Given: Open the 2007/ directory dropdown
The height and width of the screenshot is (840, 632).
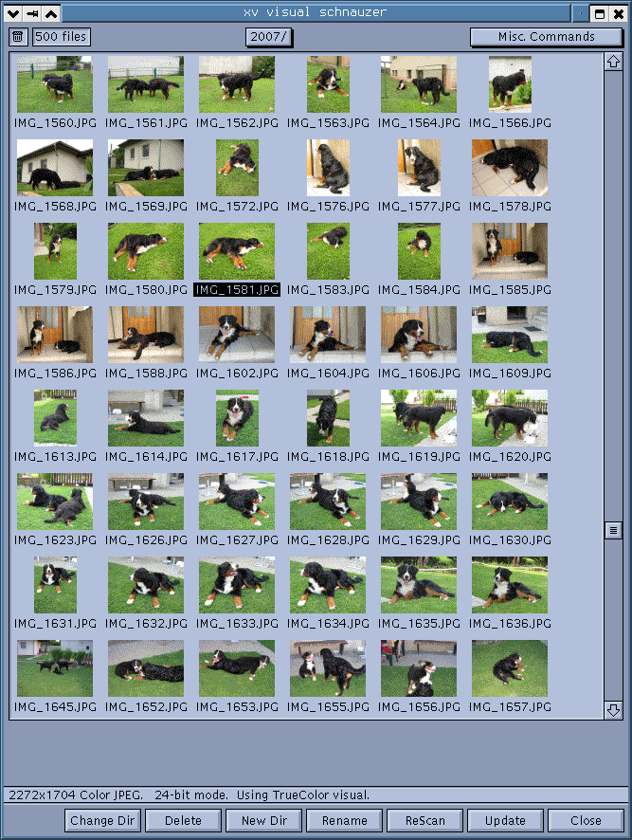Looking at the screenshot, I should 269,37.
